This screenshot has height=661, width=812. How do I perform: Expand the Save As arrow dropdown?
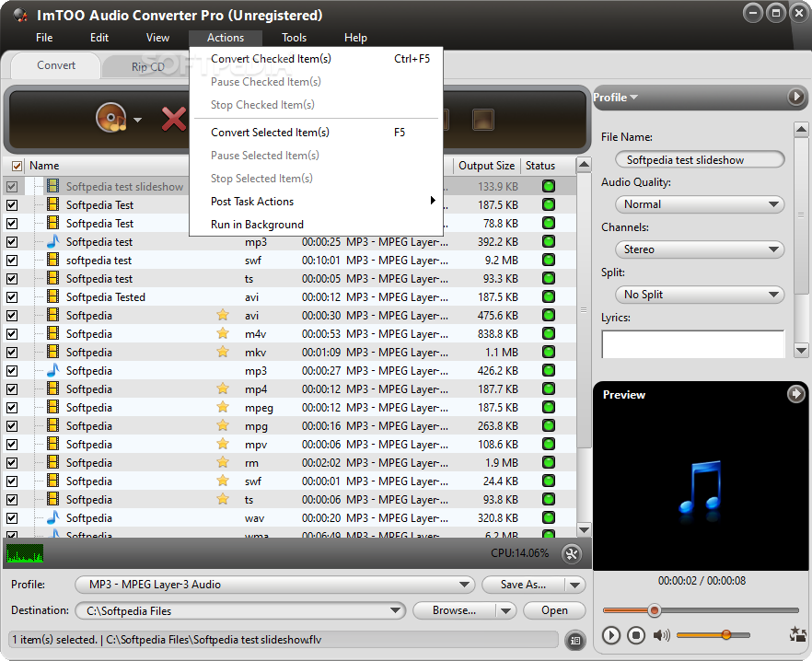click(574, 585)
